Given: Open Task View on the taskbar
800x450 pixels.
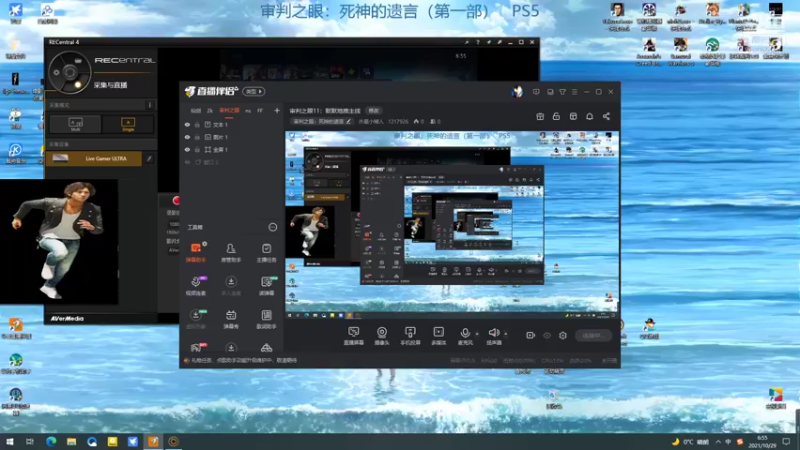Looking at the screenshot, I should 30,441.
